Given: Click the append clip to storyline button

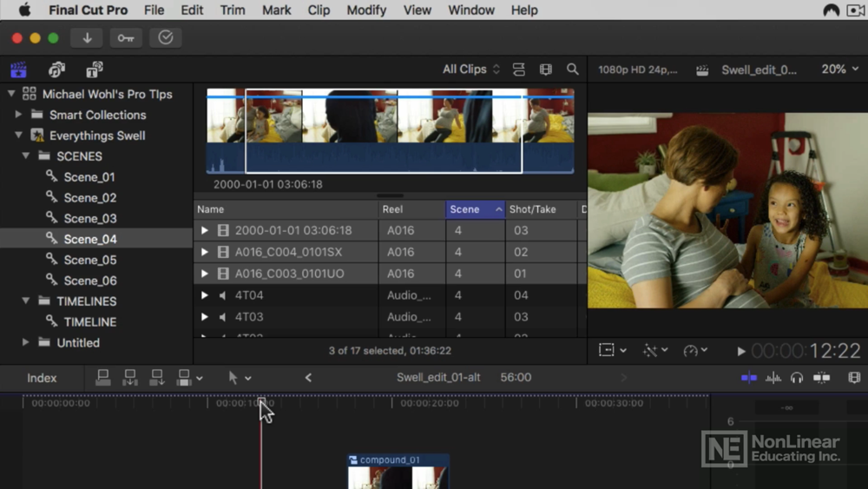Looking at the screenshot, I should [157, 378].
